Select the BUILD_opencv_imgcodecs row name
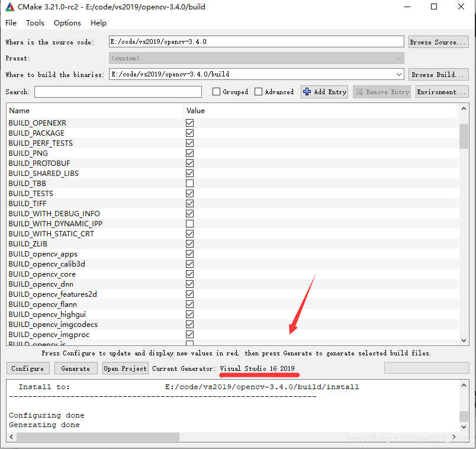 (x=53, y=325)
